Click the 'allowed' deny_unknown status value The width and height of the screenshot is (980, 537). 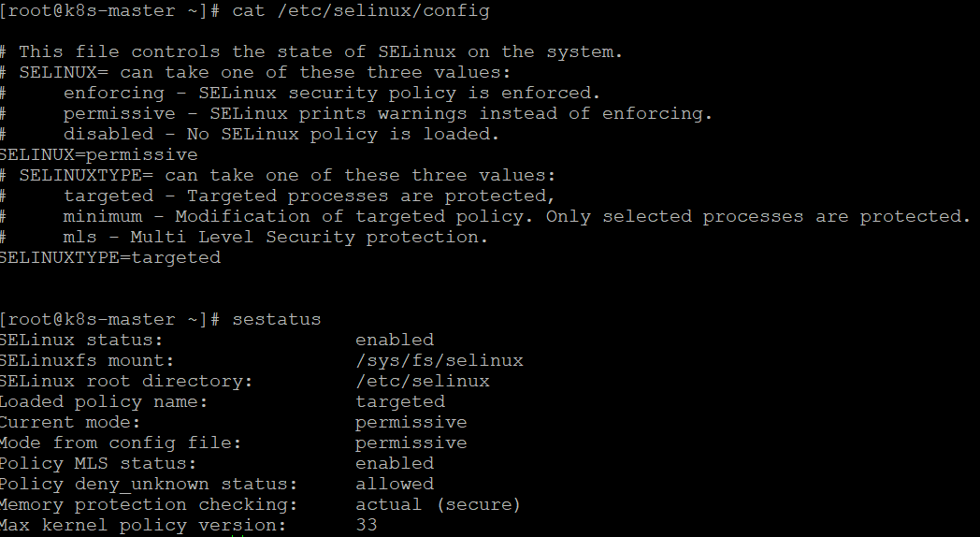click(x=395, y=484)
